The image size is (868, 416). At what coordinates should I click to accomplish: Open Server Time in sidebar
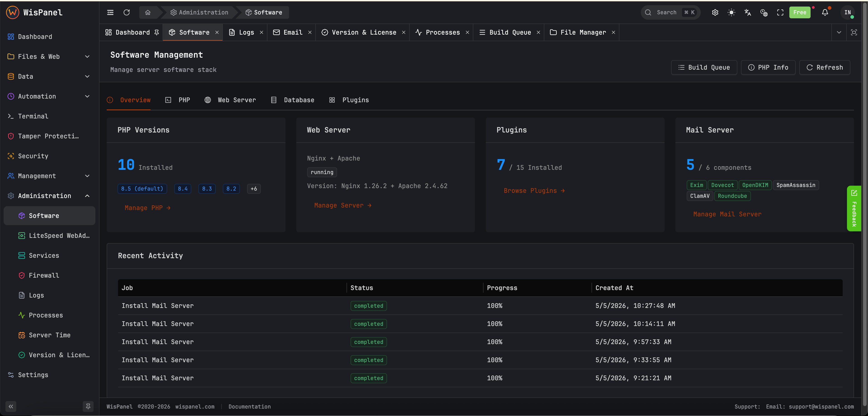point(49,335)
